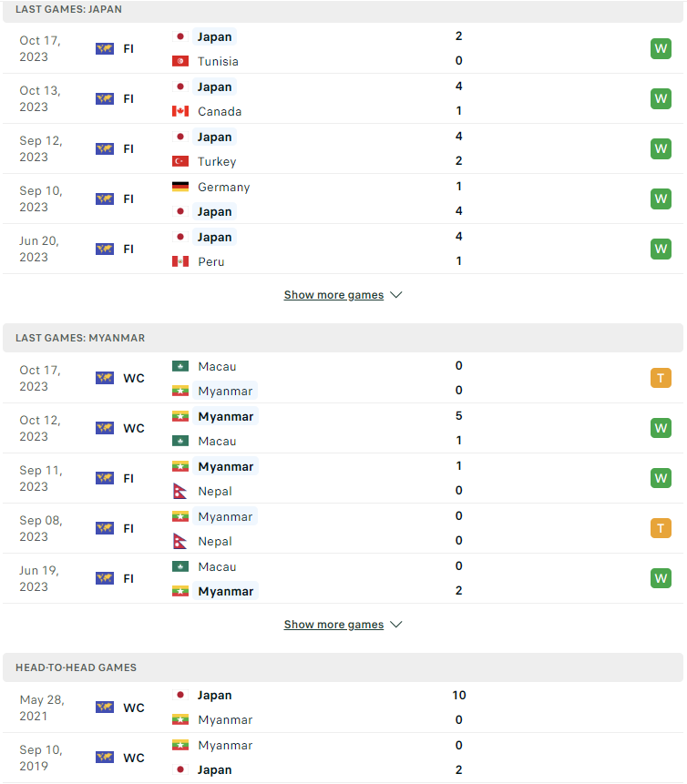This screenshot has width=687, height=784.
Task: Click the orange T badge for Sep 08 Nepal match
Action: pos(661,528)
